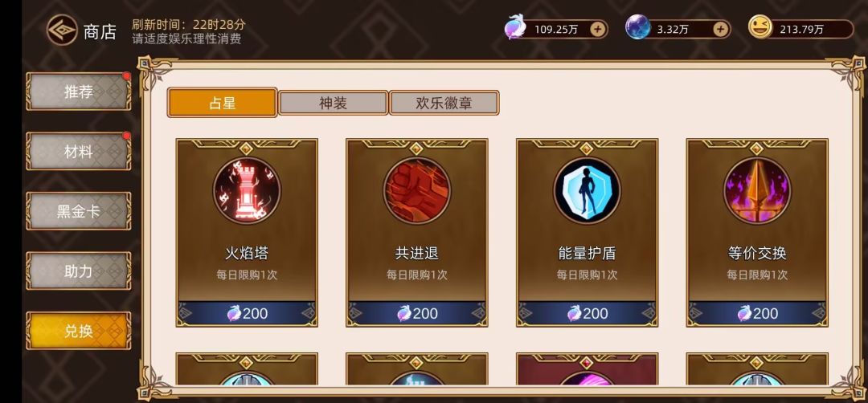Select the 占星 tab
The width and height of the screenshot is (868, 403).
click(222, 103)
